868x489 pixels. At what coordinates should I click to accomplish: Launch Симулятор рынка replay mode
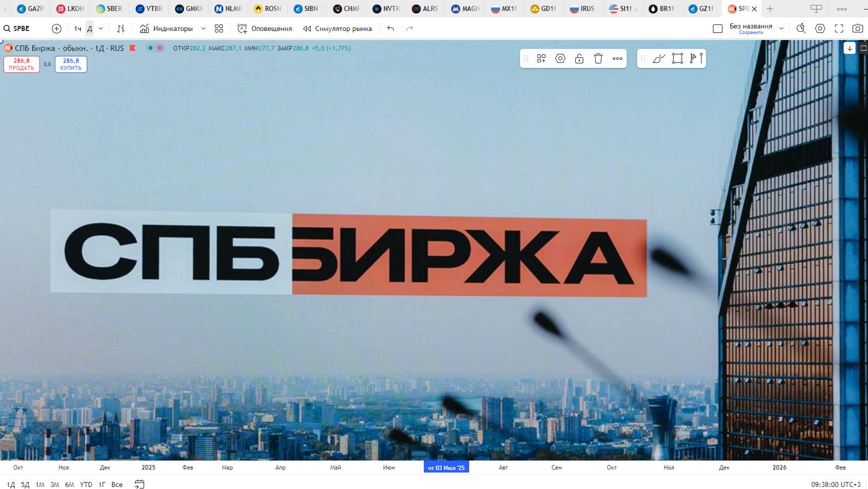(338, 28)
